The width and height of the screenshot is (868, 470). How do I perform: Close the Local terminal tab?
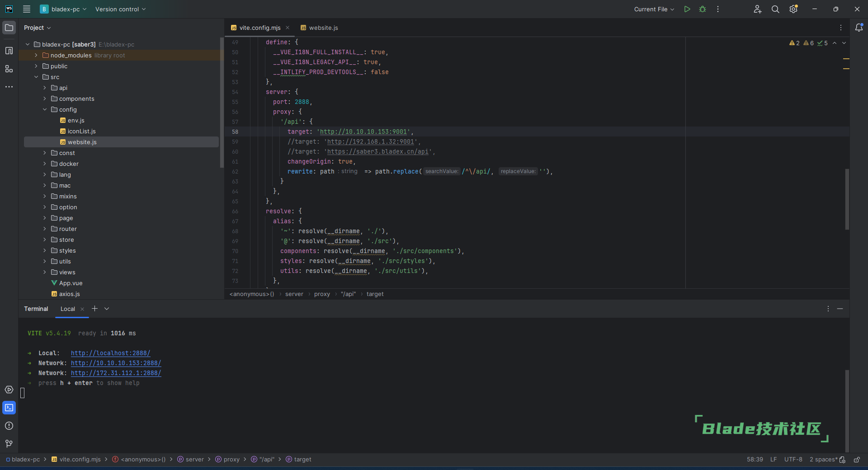[x=82, y=309]
